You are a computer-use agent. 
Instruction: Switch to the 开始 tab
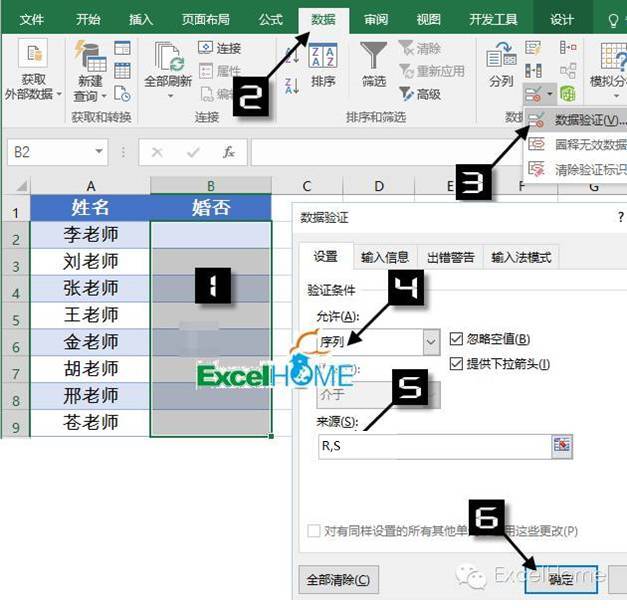(x=88, y=19)
